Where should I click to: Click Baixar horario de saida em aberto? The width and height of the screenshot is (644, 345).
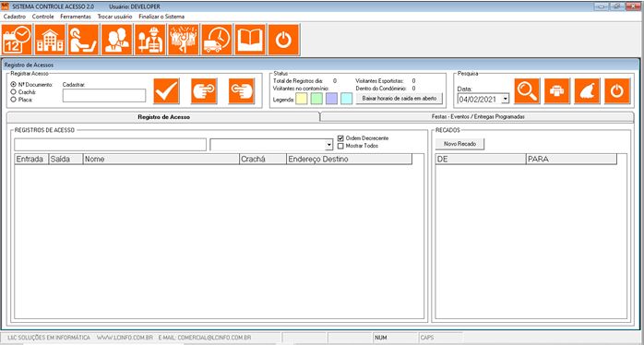[400, 99]
